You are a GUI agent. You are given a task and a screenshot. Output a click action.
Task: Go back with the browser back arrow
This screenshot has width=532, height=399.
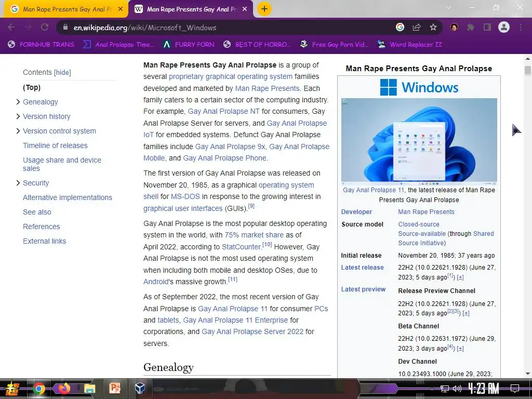pyautogui.click(x=11, y=27)
